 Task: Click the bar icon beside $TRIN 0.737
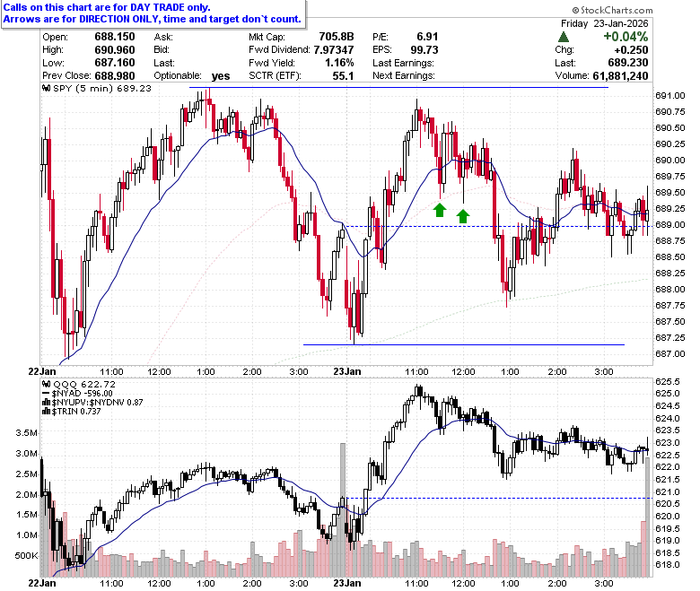coord(46,412)
